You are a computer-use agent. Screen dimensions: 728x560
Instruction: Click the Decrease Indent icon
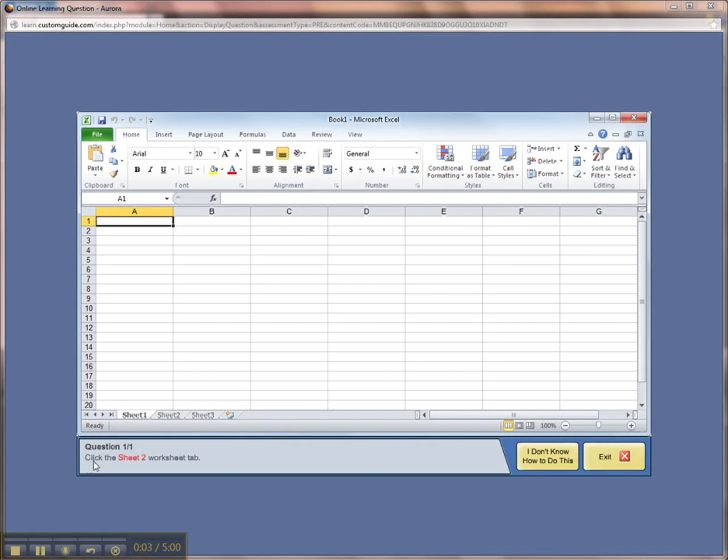tap(297, 169)
